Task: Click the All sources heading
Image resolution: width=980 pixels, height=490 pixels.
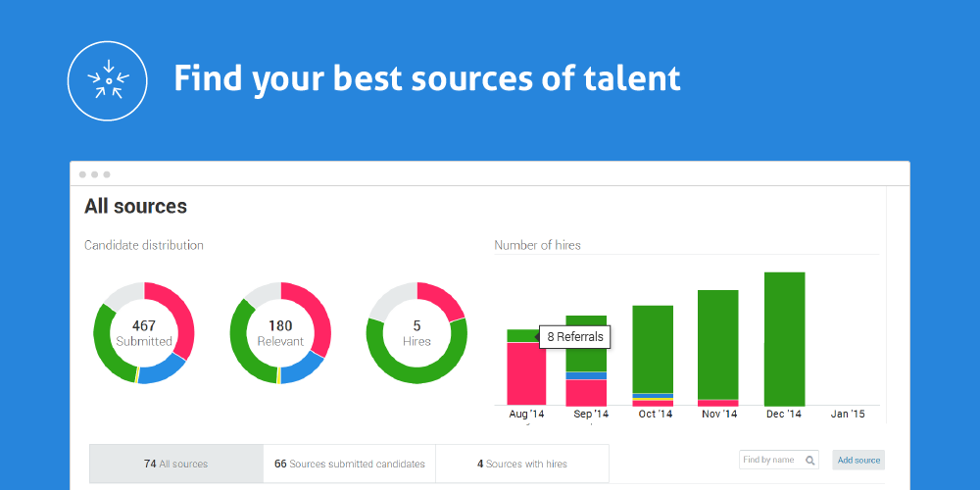Action: 135,206
